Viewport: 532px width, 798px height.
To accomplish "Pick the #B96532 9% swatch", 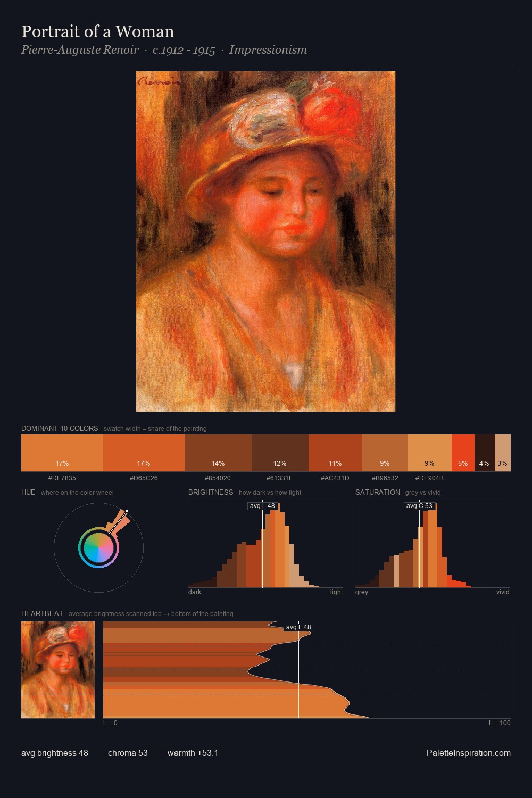I will 385,453.
